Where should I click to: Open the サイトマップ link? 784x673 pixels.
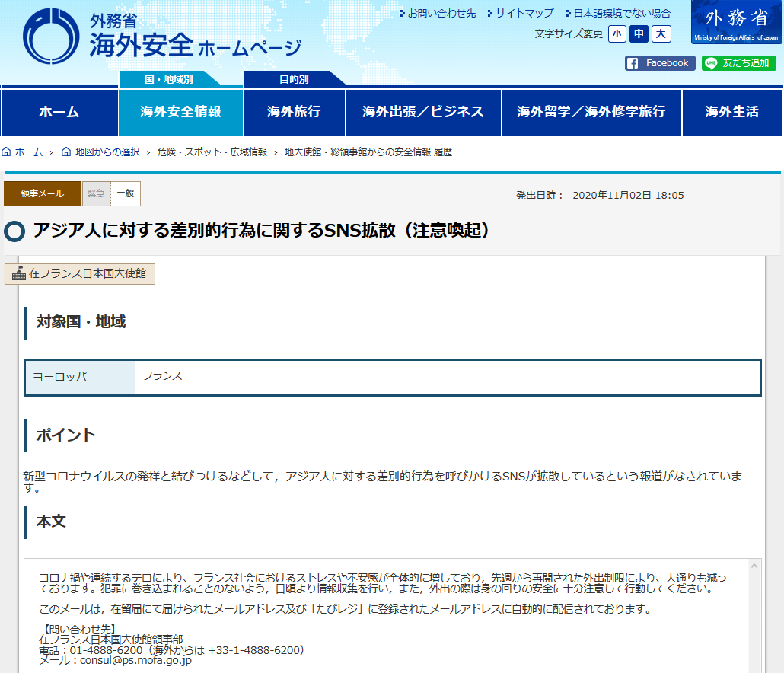coord(524,14)
